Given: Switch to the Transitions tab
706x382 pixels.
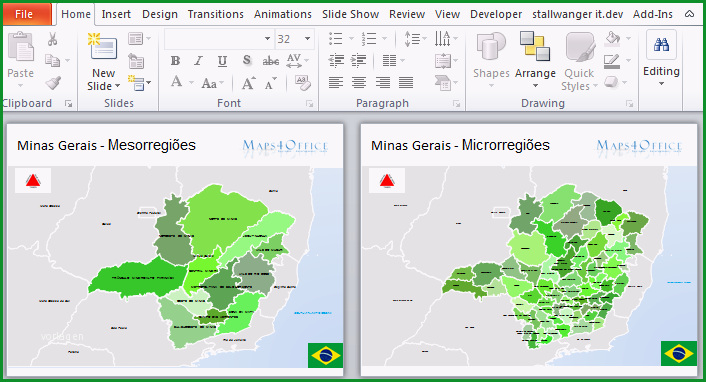Looking at the screenshot, I should click(216, 14).
